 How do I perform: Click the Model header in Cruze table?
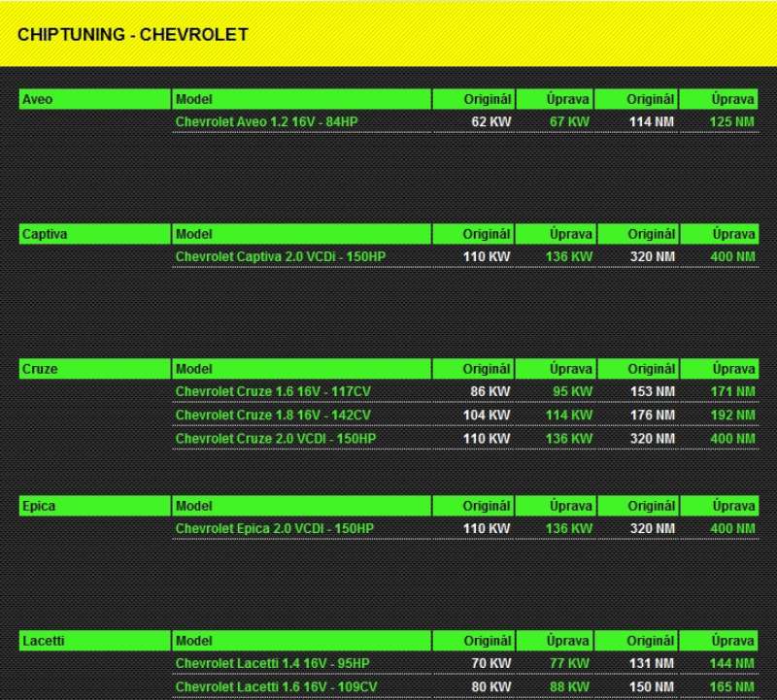click(301, 369)
